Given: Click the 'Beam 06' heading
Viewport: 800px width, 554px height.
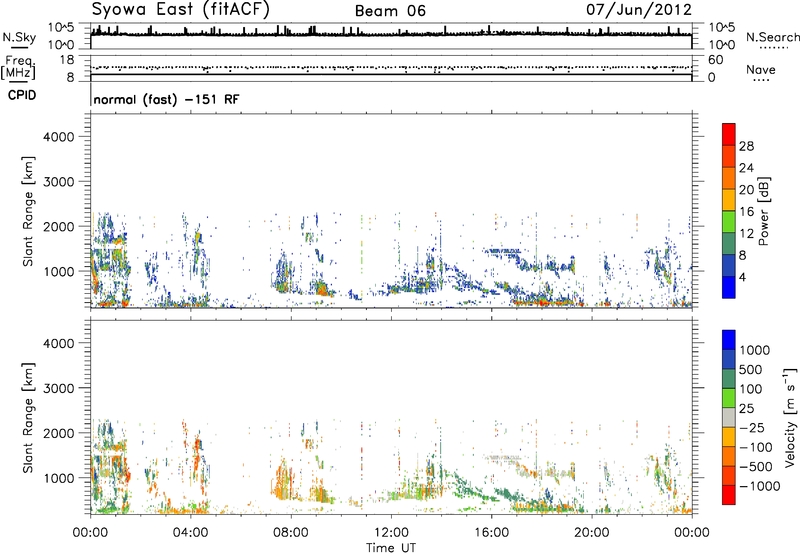Looking at the screenshot, I should click(390, 11).
